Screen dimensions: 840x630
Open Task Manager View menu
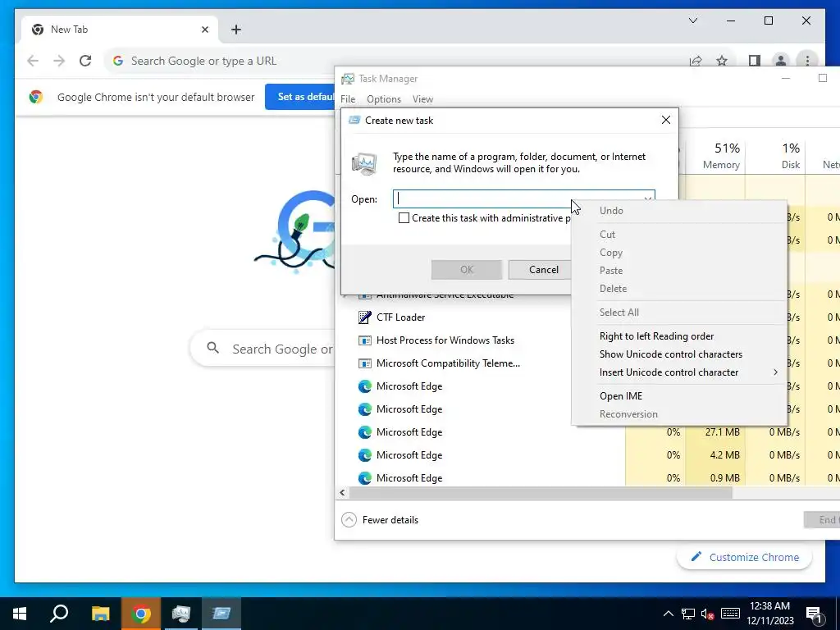(x=422, y=99)
